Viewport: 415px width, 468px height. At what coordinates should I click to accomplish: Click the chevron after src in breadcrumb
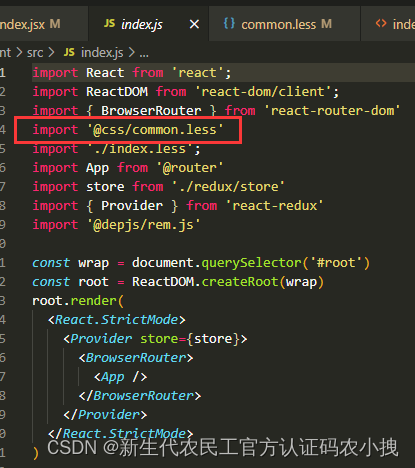point(51,53)
